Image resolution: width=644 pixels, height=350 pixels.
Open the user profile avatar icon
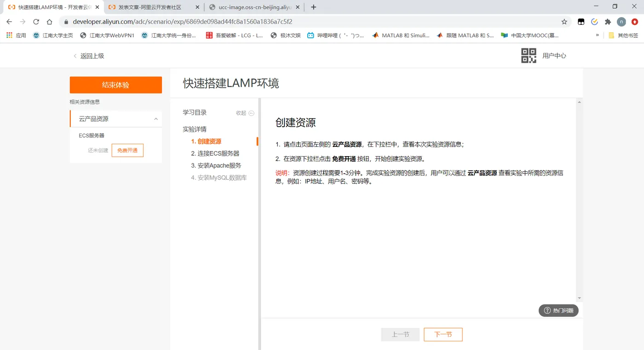click(x=621, y=22)
